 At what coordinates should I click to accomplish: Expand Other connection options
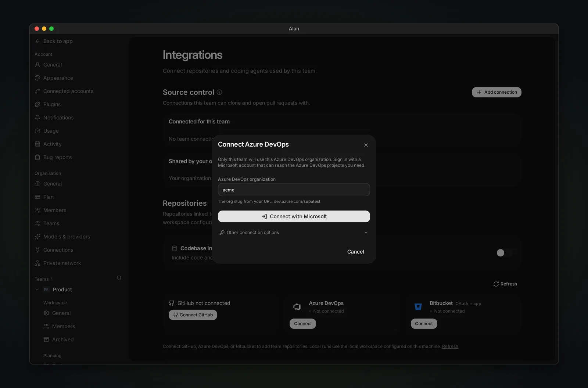pos(294,233)
